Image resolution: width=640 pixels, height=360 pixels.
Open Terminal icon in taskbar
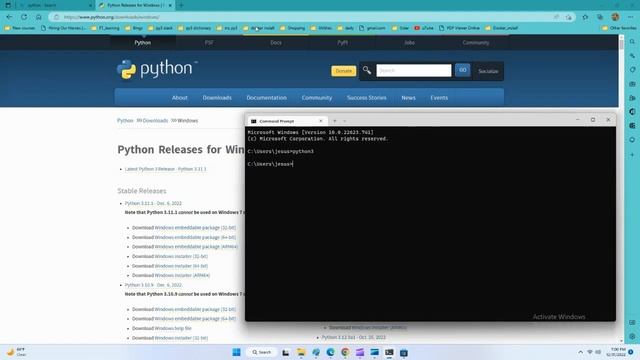[389, 352]
